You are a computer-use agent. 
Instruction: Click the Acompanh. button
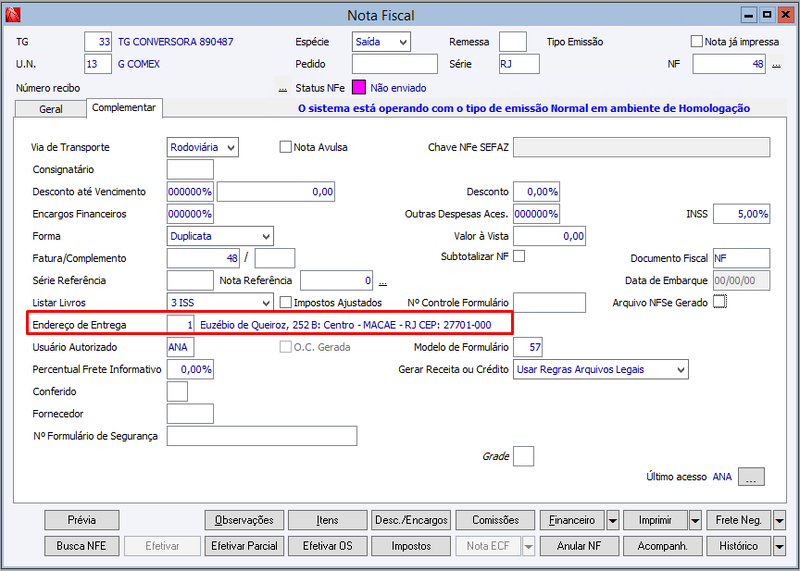click(x=663, y=546)
